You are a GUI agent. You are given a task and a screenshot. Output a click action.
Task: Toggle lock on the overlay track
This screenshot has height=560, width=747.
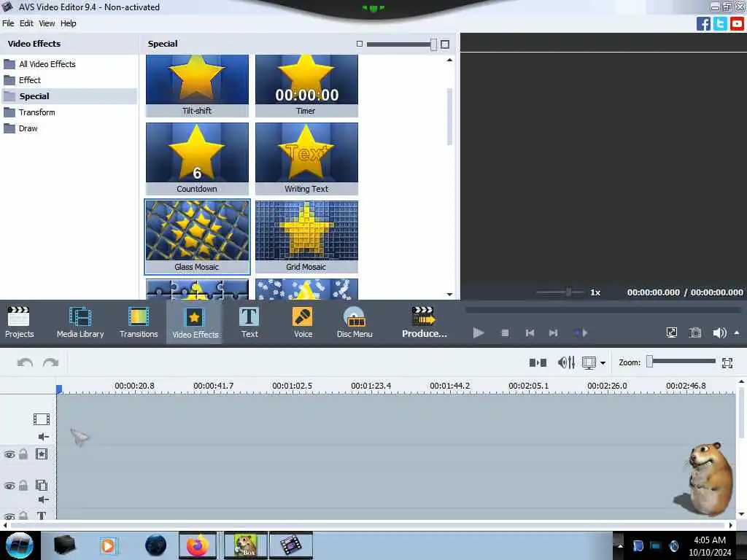click(x=23, y=485)
